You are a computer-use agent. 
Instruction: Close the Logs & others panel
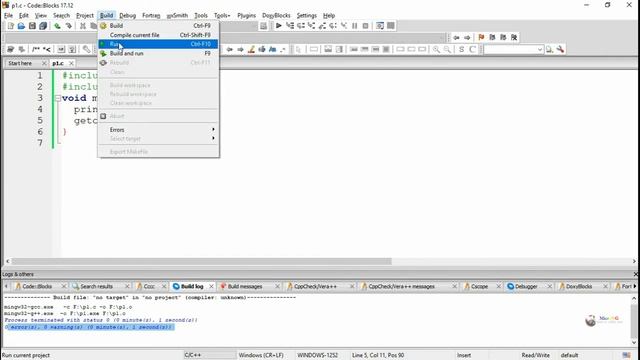[636, 274]
